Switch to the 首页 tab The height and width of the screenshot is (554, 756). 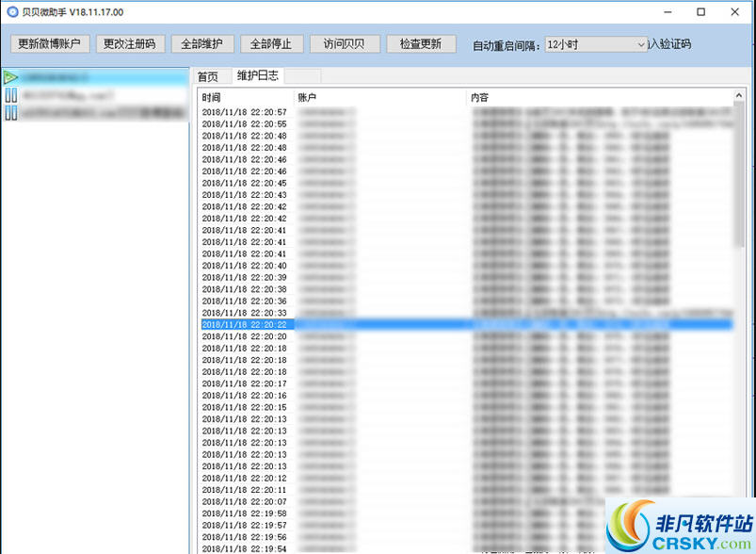coord(208,76)
